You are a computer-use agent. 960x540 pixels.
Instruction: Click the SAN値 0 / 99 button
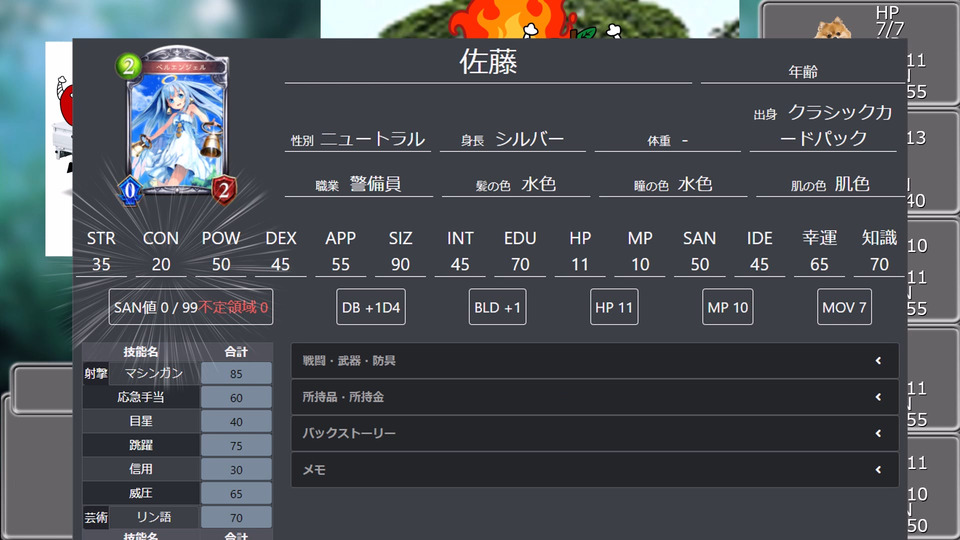(190, 307)
